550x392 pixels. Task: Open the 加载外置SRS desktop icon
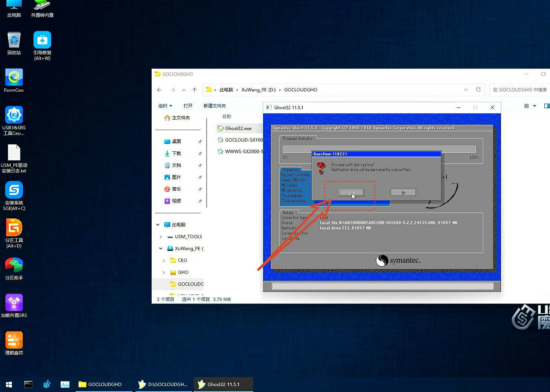tap(14, 303)
